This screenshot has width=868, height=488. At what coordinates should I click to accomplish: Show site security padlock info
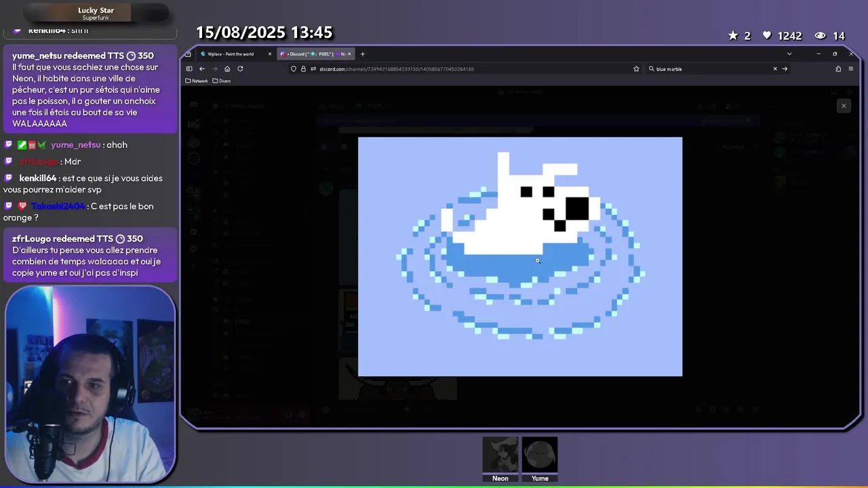[303, 68]
